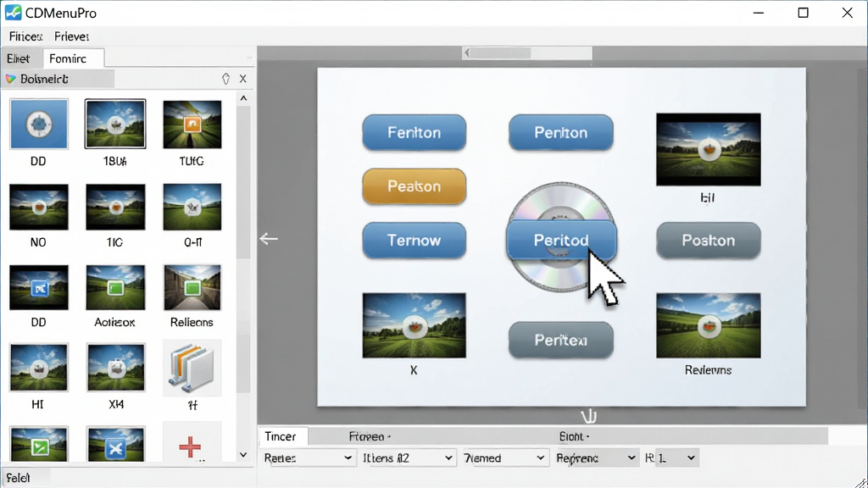Select the 1IC item icon
Screen dimensions: 868x488
pyautogui.click(x=115, y=207)
